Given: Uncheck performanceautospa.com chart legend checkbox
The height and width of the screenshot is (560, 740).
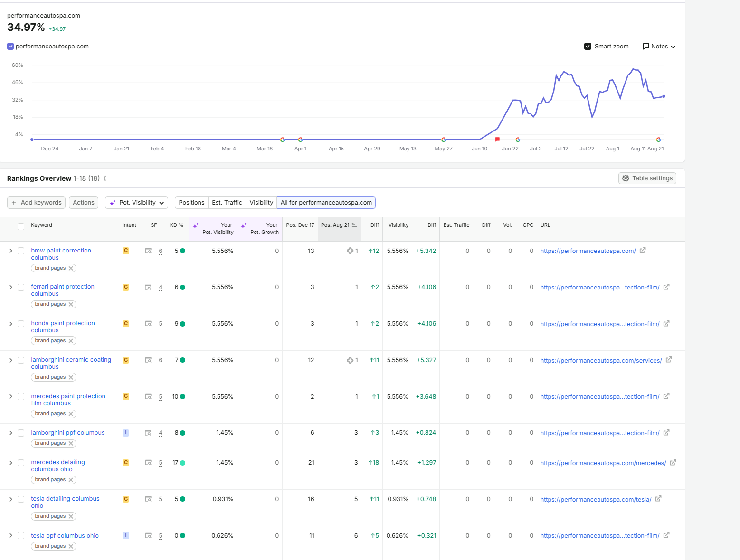Looking at the screenshot, I should [x=10, y=47].
